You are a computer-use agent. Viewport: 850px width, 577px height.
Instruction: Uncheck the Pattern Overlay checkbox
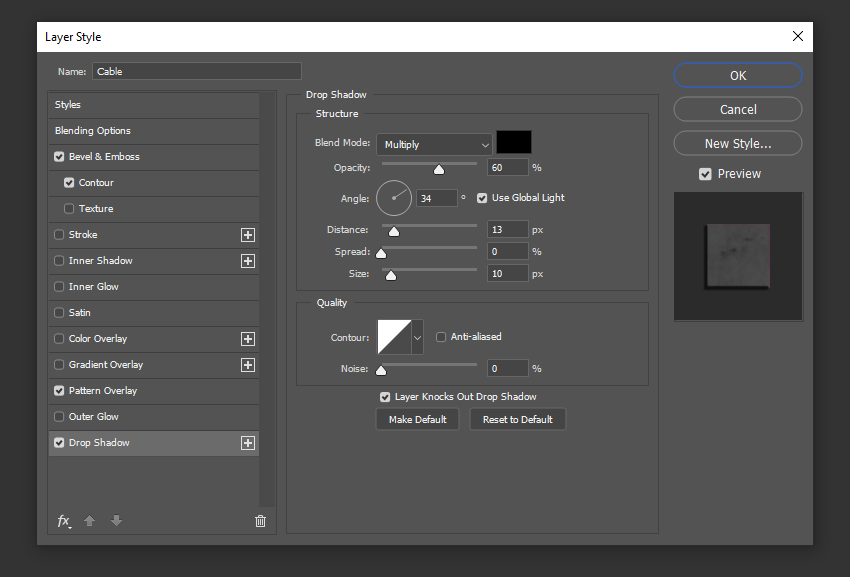pyautogui.click(x=59, y=391)
